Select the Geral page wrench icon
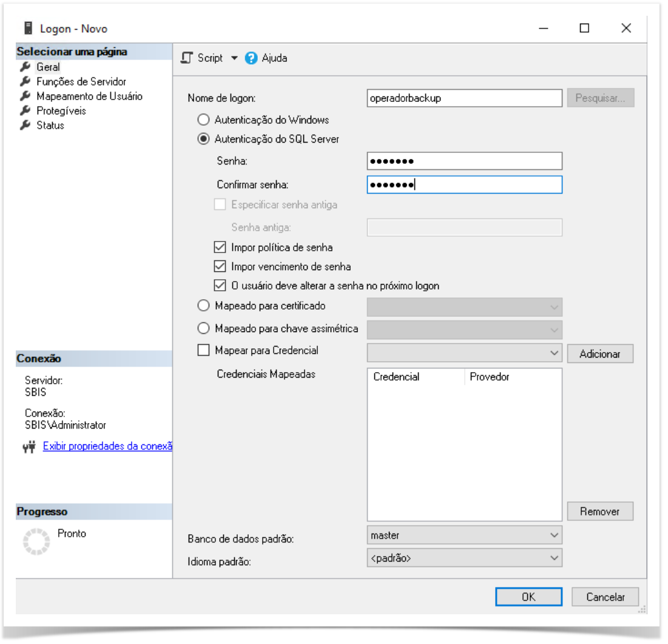This screenshot has width=668, height=644. [25, 67]
